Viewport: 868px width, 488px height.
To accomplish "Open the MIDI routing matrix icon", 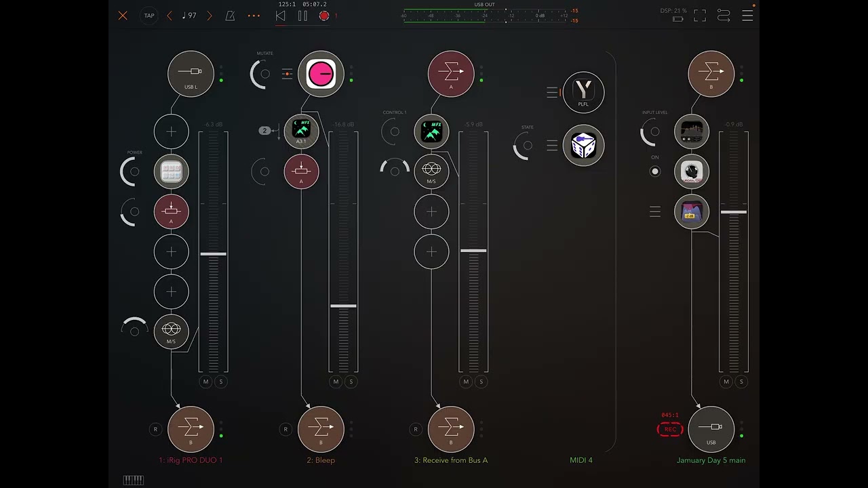I will [x=724, y=16].
